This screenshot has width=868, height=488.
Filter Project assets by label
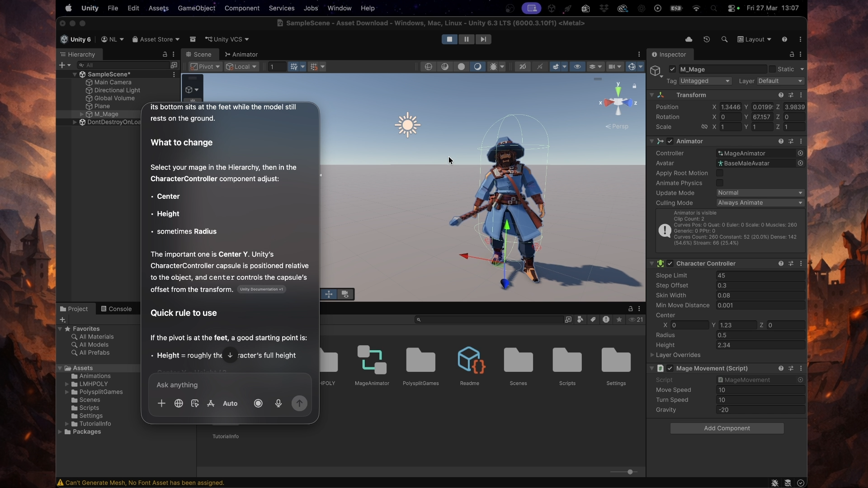pos(593,319)
